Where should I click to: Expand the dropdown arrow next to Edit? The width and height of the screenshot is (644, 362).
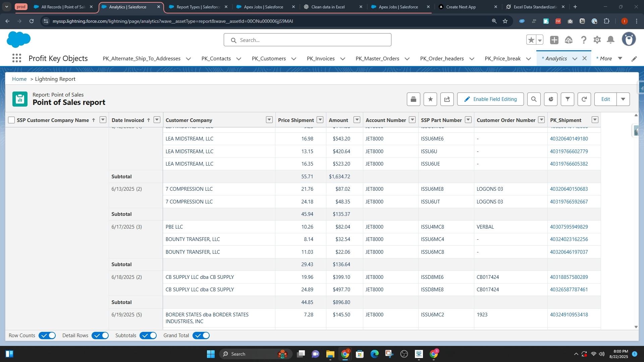tap(623, 99)
